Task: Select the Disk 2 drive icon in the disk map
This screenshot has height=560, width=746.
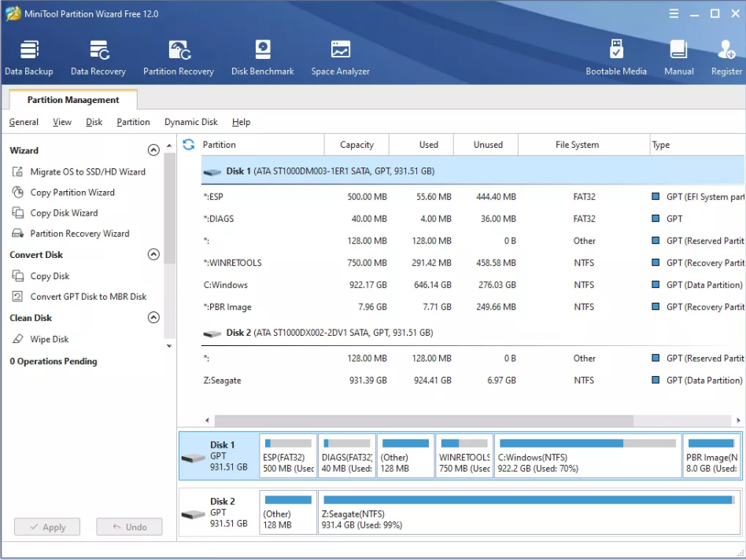Action: pyautogui.click(x=193, y=514)
